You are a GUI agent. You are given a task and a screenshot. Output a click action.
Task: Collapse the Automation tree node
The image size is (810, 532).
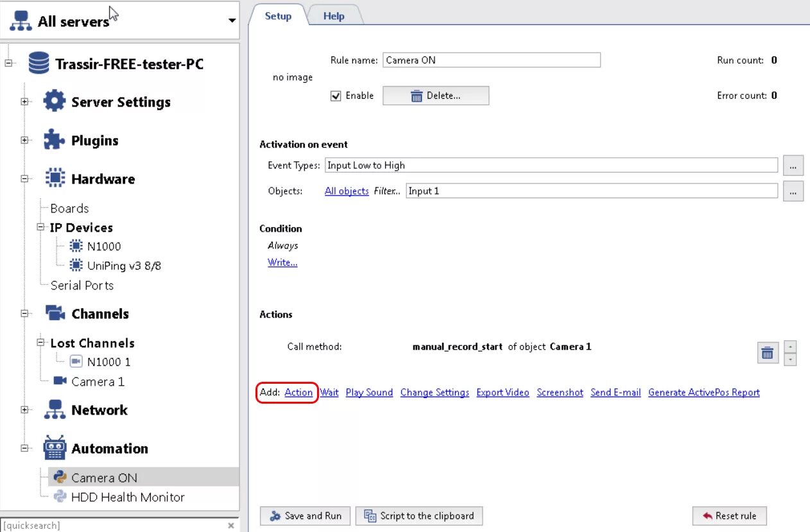pyautogui.click(x=25, y=448)
